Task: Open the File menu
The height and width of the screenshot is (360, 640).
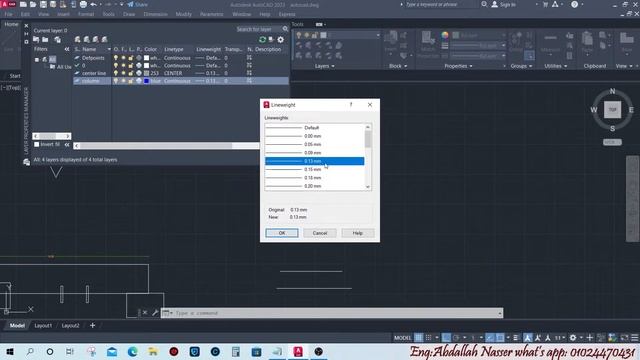Action: pyautogui.click(x=9, y=14)
